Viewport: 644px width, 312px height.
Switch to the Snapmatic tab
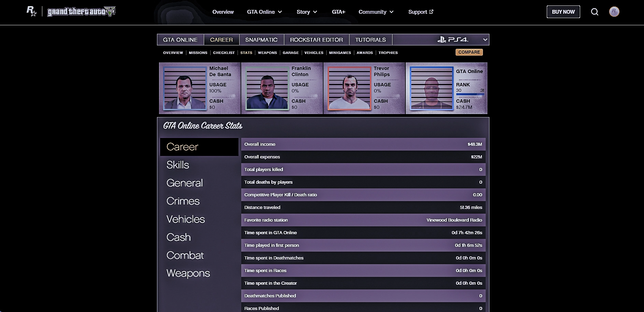pos(261,40)
